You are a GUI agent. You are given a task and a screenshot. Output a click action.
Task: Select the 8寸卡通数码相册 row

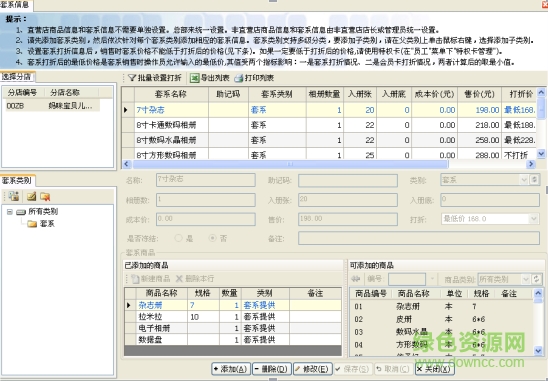(x=329, y=125)
